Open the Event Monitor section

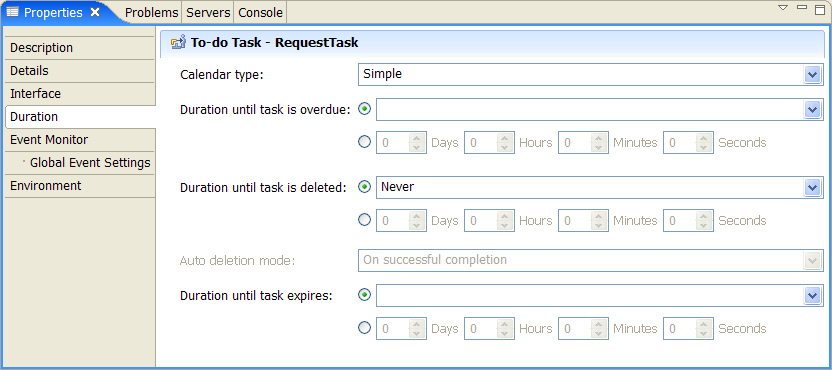pos(80,140)
